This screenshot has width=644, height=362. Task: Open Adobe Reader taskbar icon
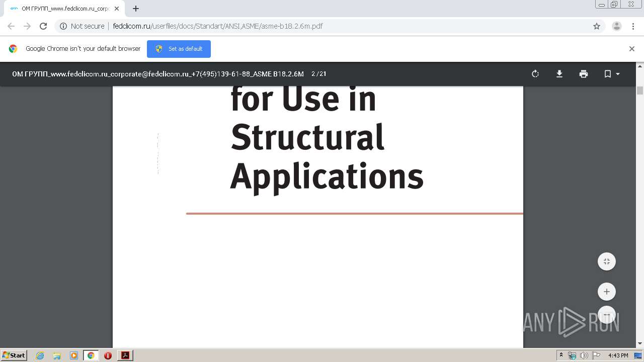click(x=125, y=355)
